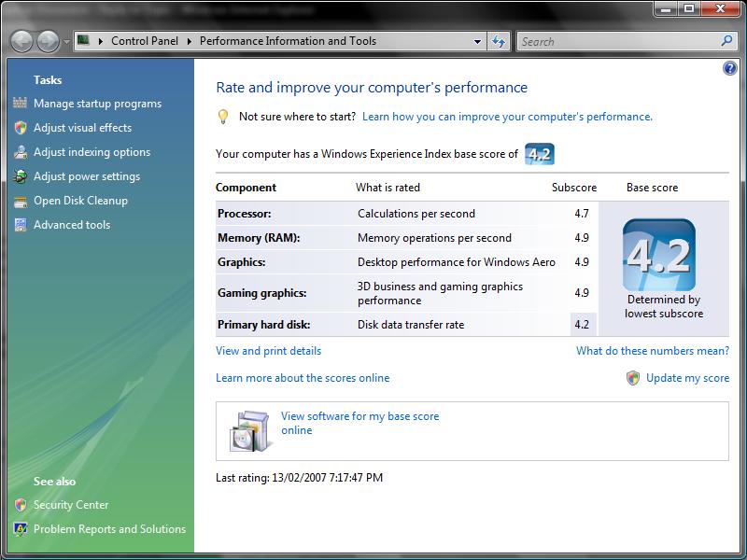The height and width of the screenshot is (560, 747).
Task: Minimize the Performance Information window
Action: [x=666, y=8]
